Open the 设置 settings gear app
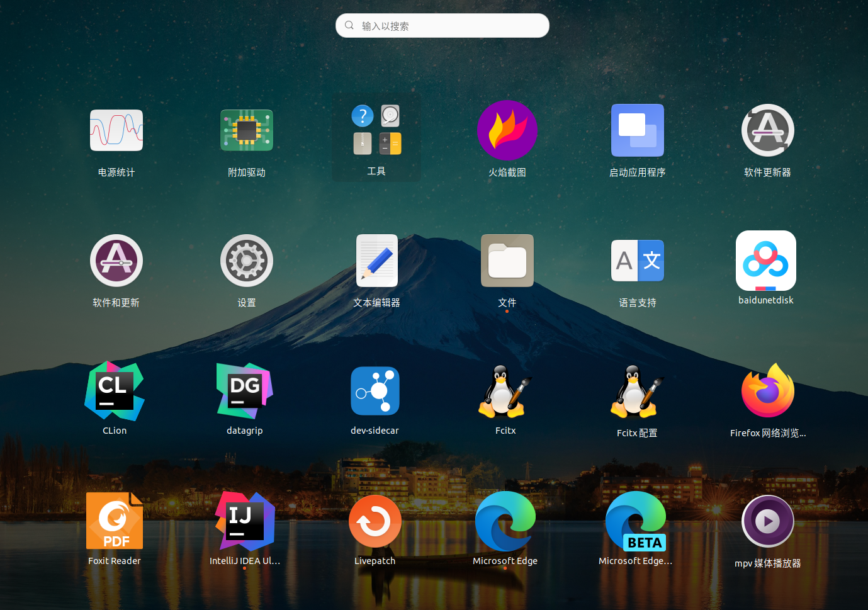The height and width of the screenshot is (610, 868). pos(247,261)
